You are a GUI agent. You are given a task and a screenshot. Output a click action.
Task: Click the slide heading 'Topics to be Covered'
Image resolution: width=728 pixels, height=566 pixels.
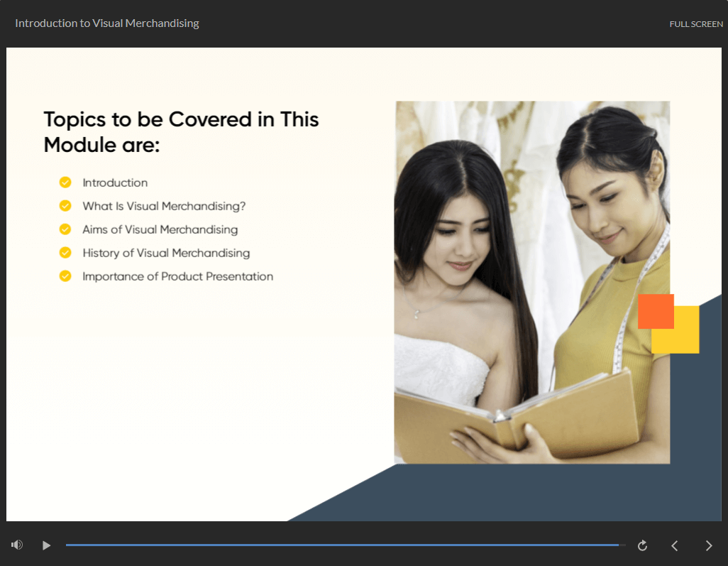pos(181,132)
